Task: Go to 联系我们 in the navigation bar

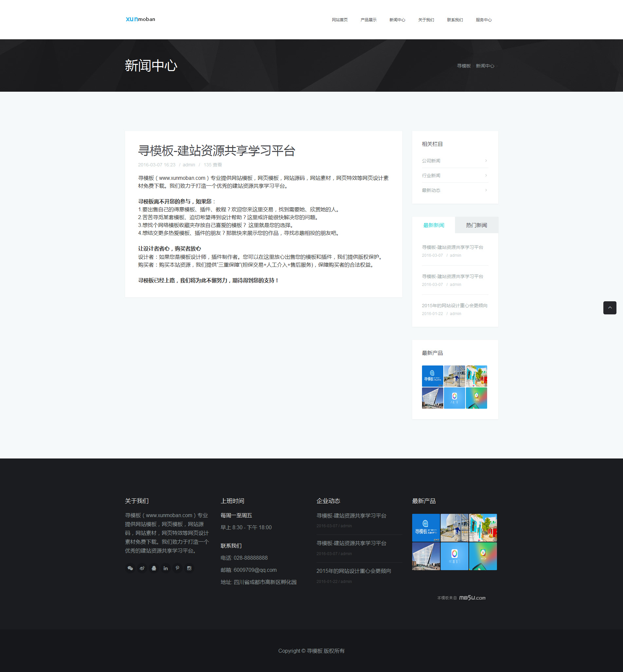Action: click(455, 20)
